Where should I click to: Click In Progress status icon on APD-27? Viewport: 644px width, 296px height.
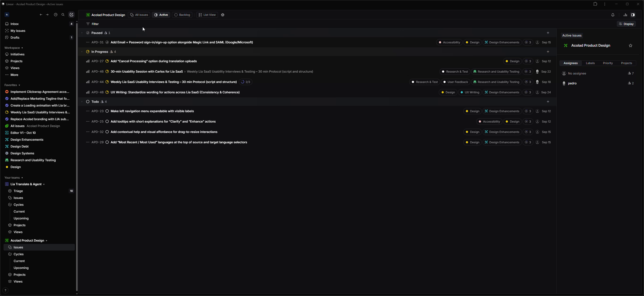[107, 61]
